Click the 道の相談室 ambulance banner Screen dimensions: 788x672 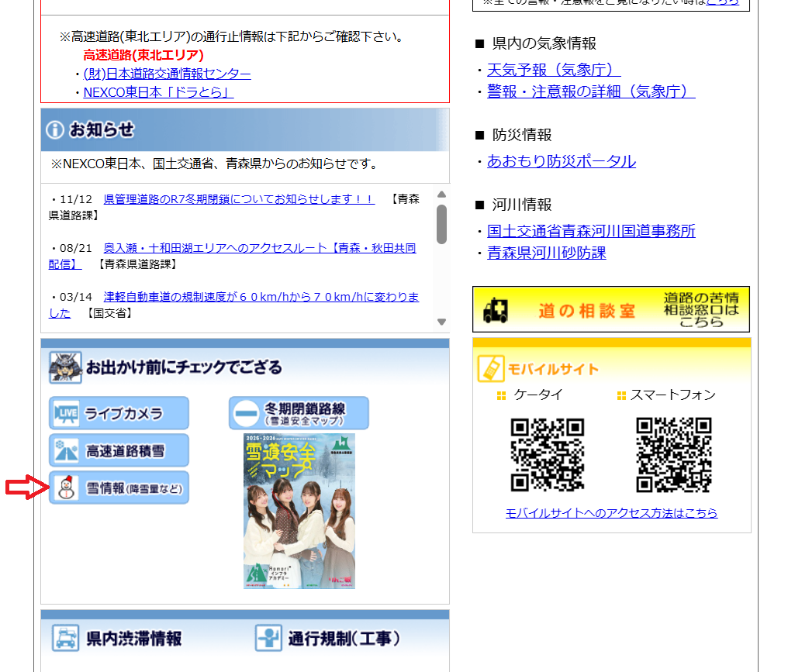pyautogui.click(x=611, y=309)
